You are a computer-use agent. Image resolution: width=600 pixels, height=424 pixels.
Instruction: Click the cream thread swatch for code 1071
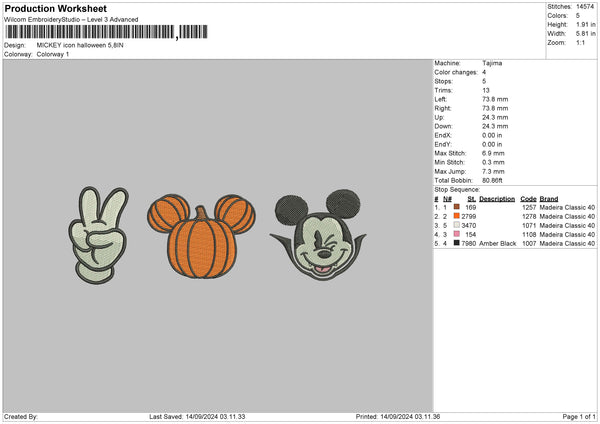pos(457,225)
